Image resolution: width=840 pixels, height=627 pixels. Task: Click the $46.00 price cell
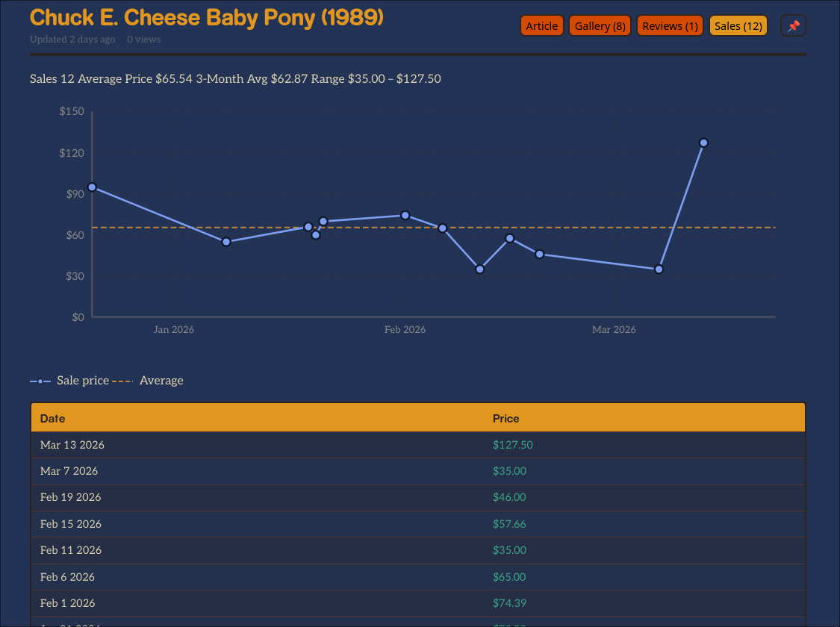click(x=509, y=497)
